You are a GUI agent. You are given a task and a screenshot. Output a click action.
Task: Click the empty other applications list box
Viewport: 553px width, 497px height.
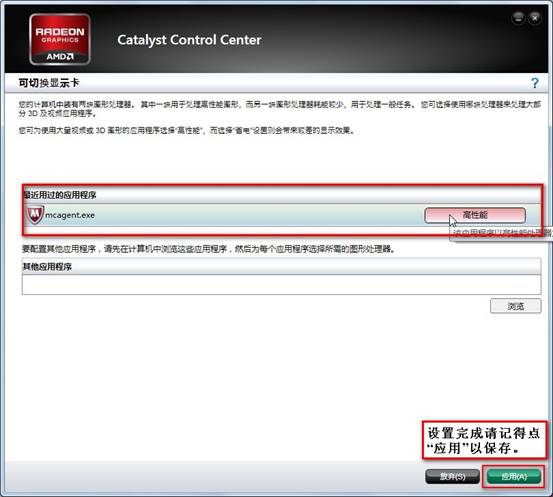point(281,284)
